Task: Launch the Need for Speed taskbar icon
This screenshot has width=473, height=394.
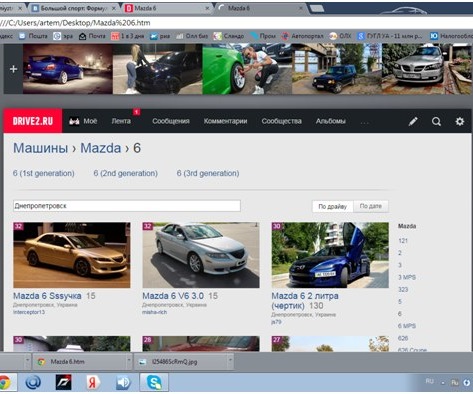Action: point(63,382)
